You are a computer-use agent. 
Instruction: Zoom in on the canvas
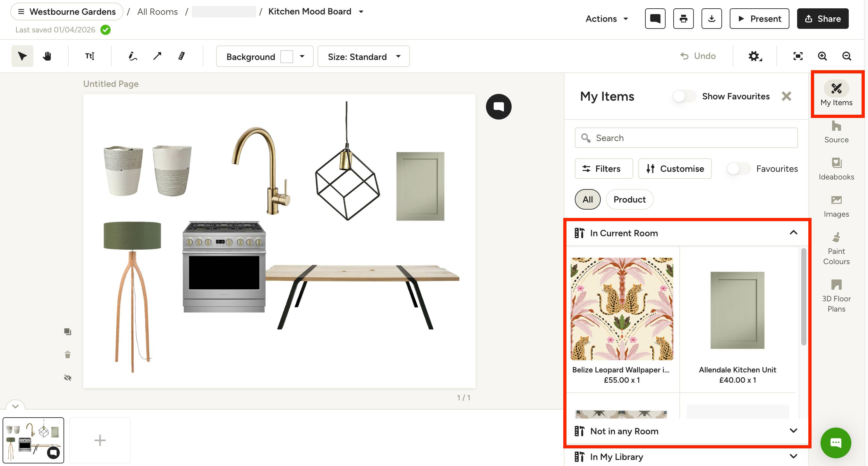point(822,56)
